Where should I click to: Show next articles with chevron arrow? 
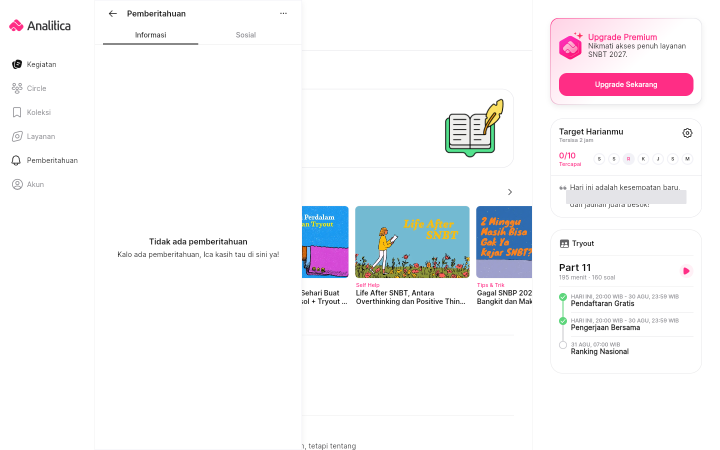click(510, 192)
